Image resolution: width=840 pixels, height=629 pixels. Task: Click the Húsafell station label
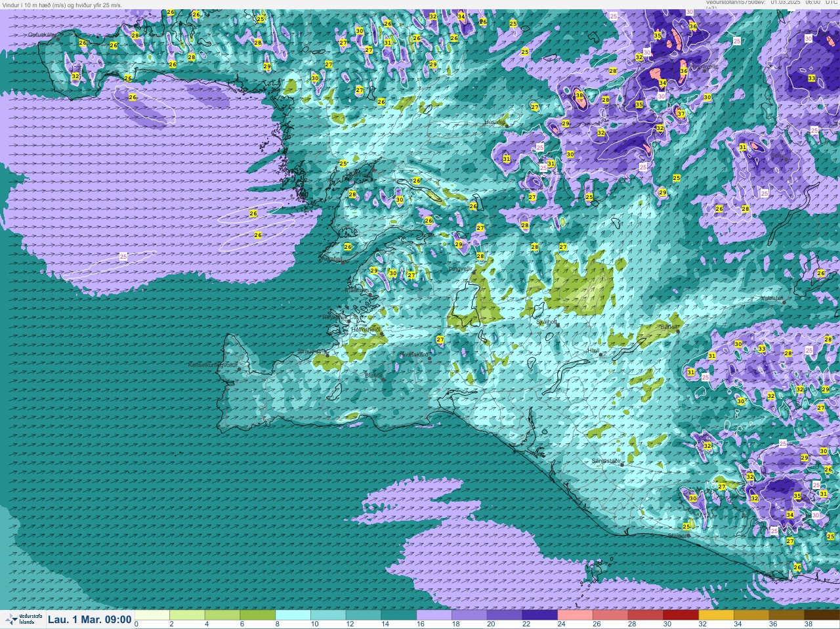pos(495,122)
